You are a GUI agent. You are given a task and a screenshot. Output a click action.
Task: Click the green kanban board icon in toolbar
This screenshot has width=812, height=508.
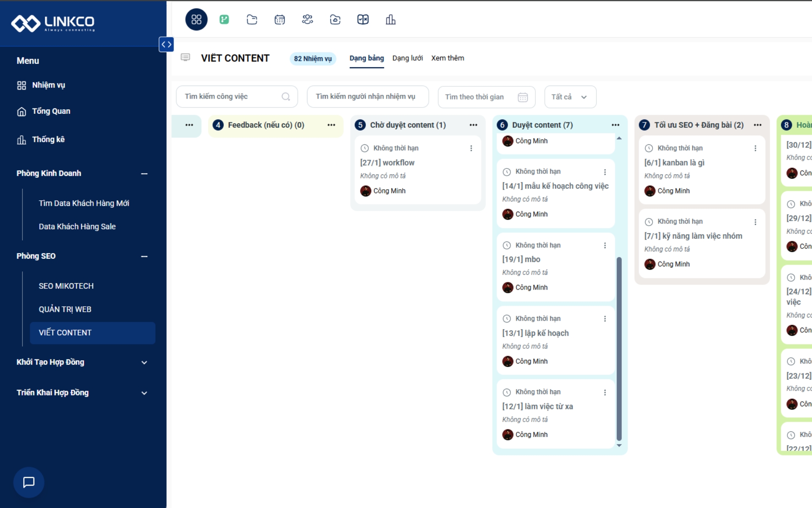pyautogui.click(x=224, y=19)
